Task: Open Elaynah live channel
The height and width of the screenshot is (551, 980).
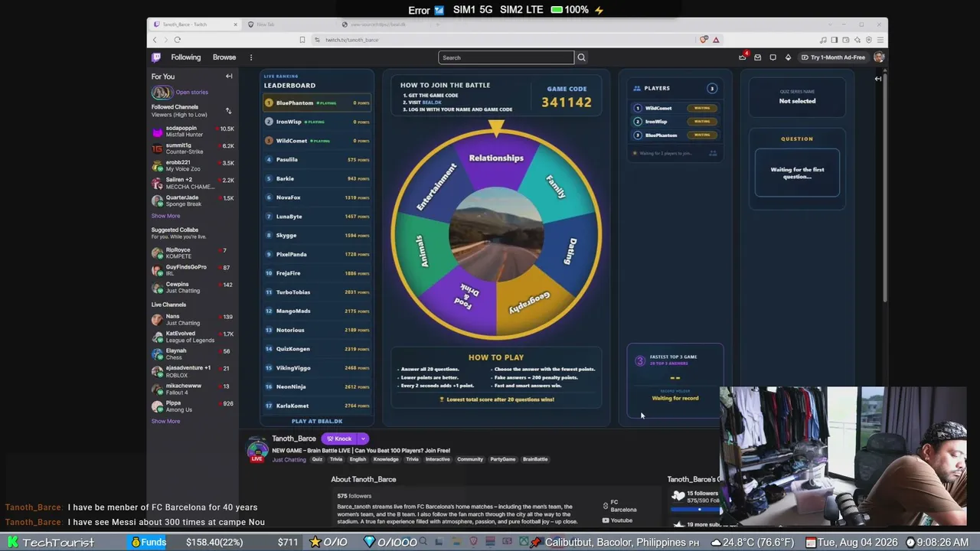Action: [x=192, y=354]
